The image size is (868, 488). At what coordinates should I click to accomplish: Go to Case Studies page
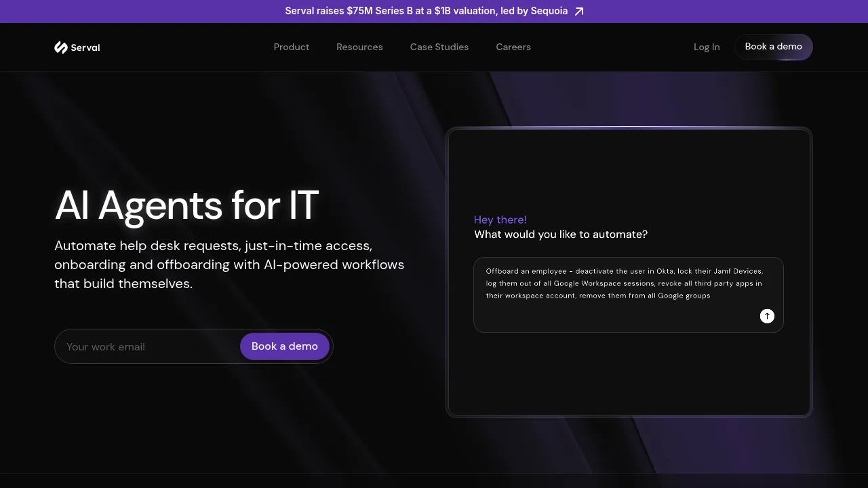439,47
